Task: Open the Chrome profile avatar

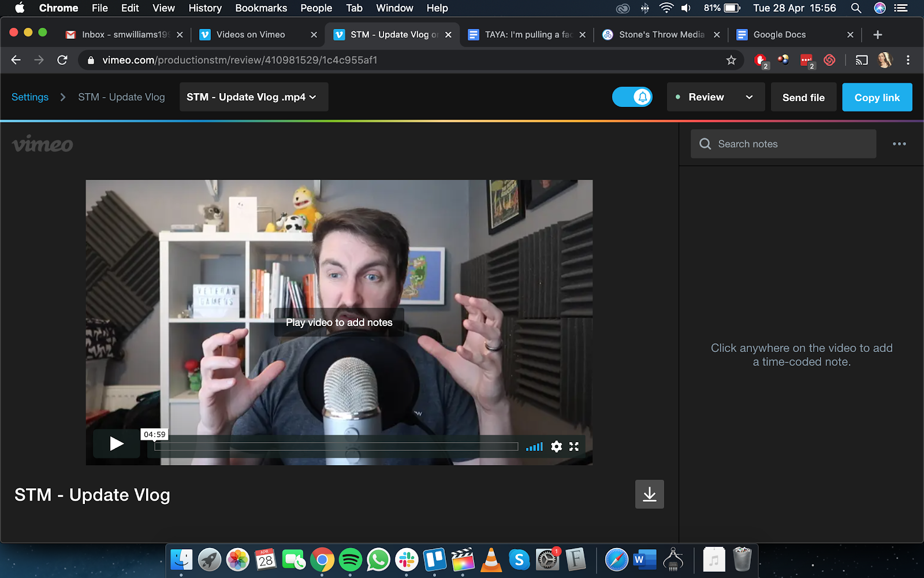Action: (885, 60)
